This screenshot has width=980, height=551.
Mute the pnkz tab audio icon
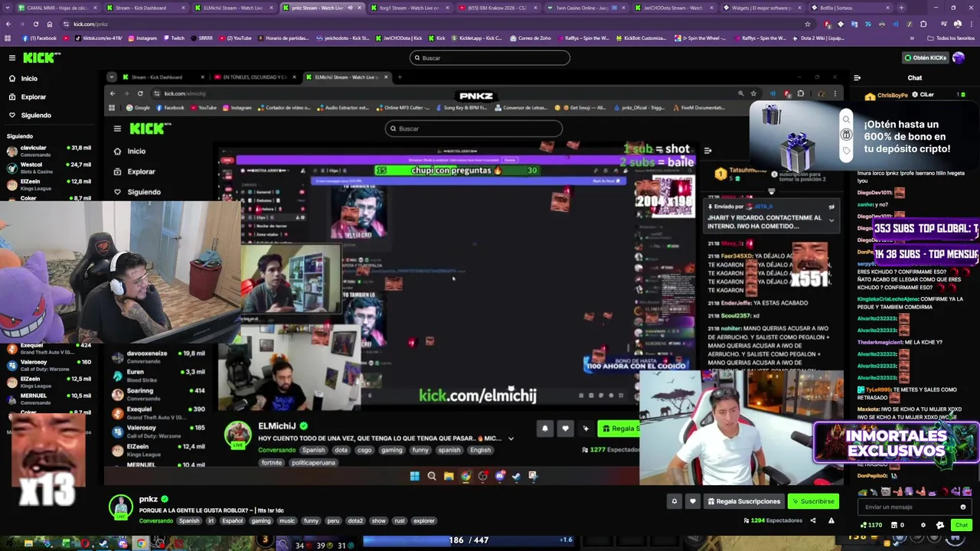click(x=350, y=8)
